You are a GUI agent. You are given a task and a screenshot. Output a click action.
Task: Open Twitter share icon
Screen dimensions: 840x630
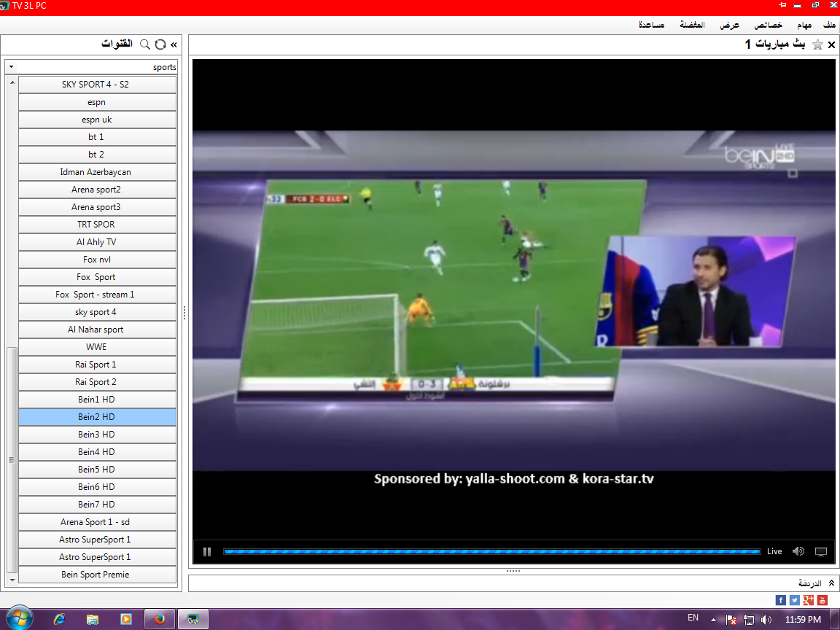pos(795,600)
